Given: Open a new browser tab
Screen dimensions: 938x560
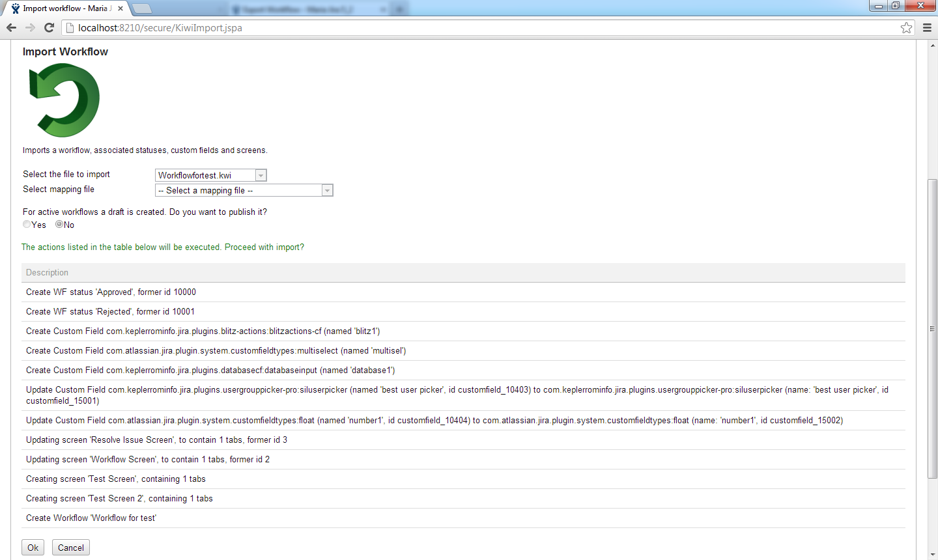Looking at the screenshot, I should 142,8.
